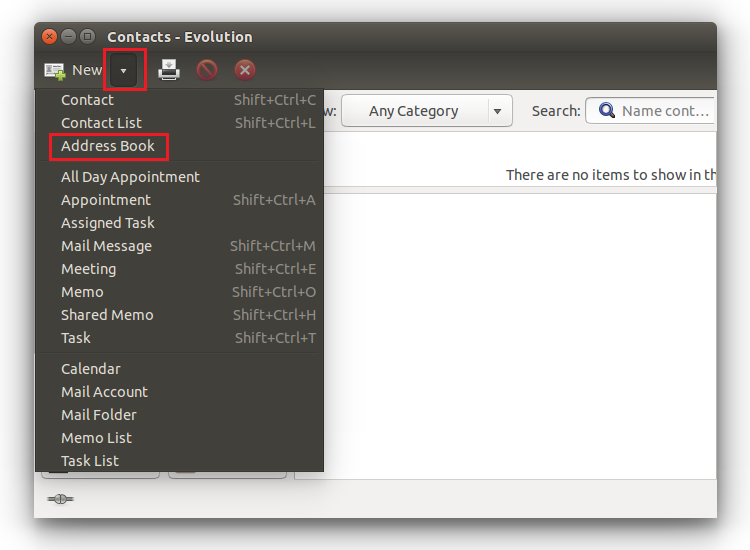Pick Shared Memo entry
Image resolution: width=750 pixels, height=550 pixels.
[x=179, y=315]
